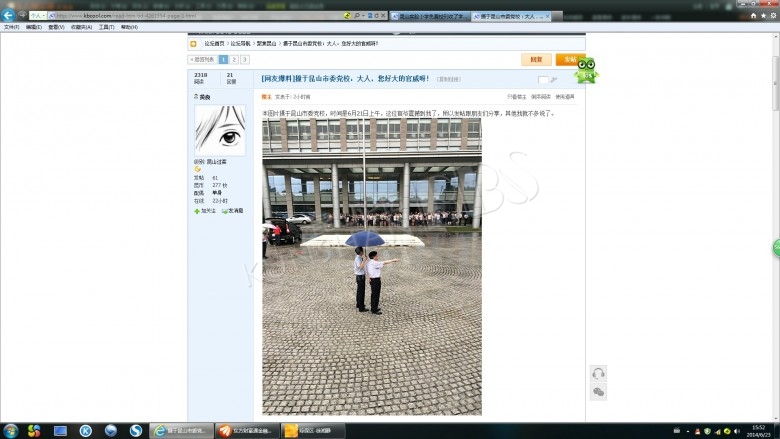Open 聚焦昆山 breadcrumb link
780x439 pixels.
click(267, 44)
